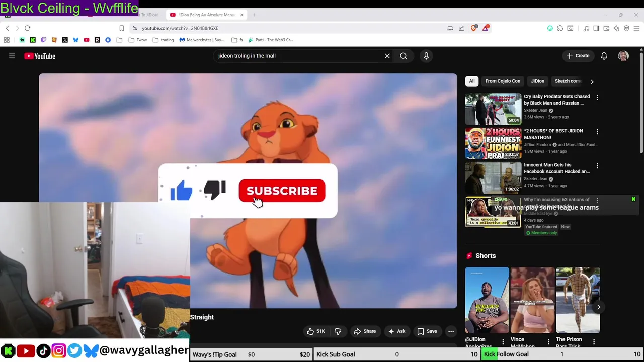Viewport: 644px width, 362px height.
Task: Click the install app icon in address bar
Action: click(450, 28)
